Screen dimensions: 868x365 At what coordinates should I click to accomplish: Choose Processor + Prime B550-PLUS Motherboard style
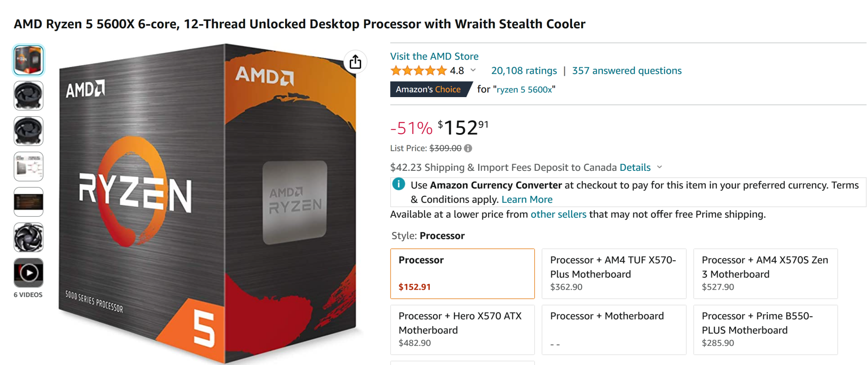click(765, 329)
